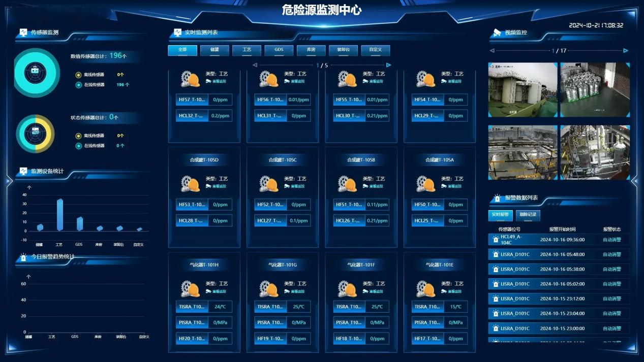Switch to the GDS filter tab
Image resolution: width=644 pixels, height=362 pixels.
click(279, 50)
